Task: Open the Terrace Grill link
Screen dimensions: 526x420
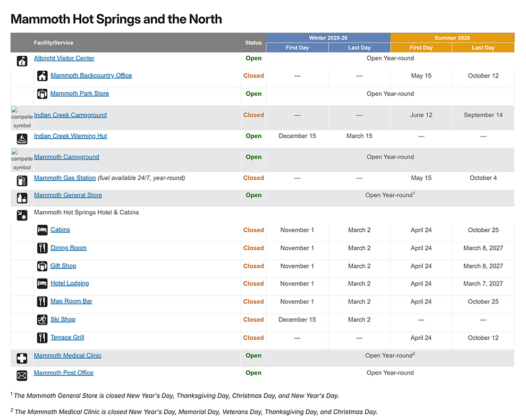Action: (67, 338)
